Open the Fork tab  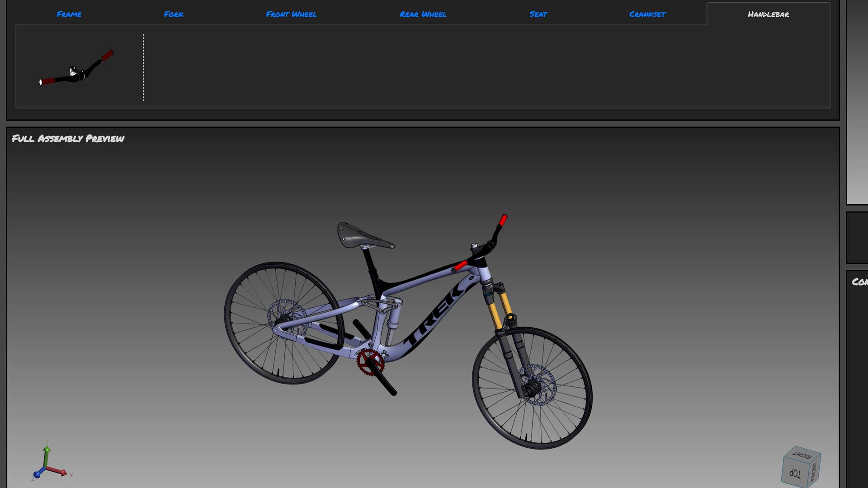point(173,14)
